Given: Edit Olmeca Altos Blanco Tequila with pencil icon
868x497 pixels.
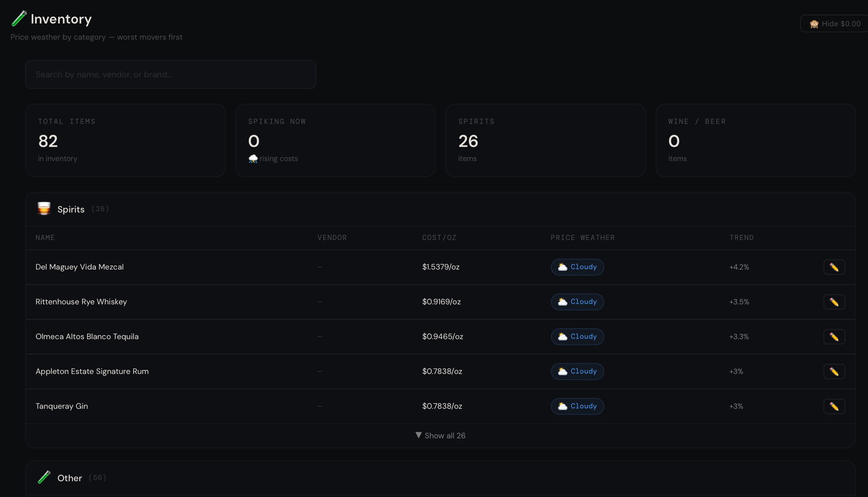Looking at the screenshot, I should pos(834,336).
